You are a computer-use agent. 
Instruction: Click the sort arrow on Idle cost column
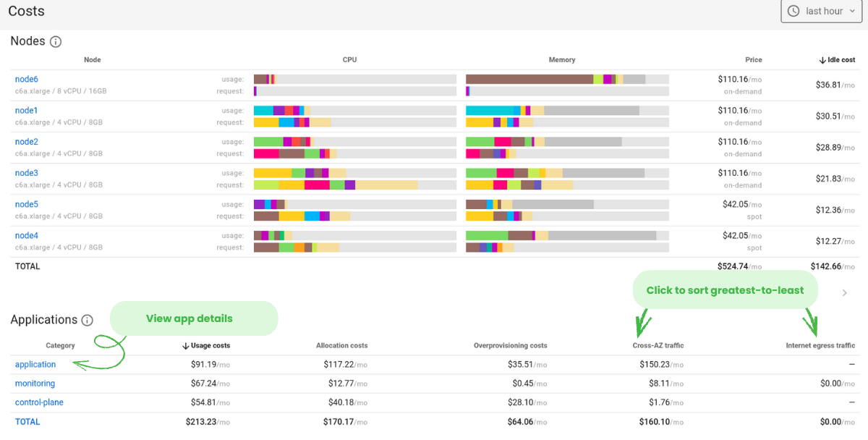click(x=822, y=60)
